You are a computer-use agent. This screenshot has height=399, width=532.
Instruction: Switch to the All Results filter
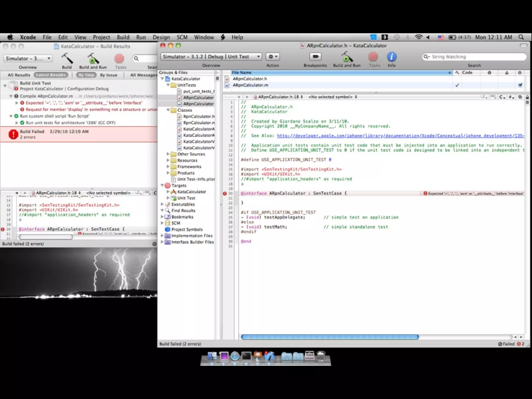click(19, 75)
